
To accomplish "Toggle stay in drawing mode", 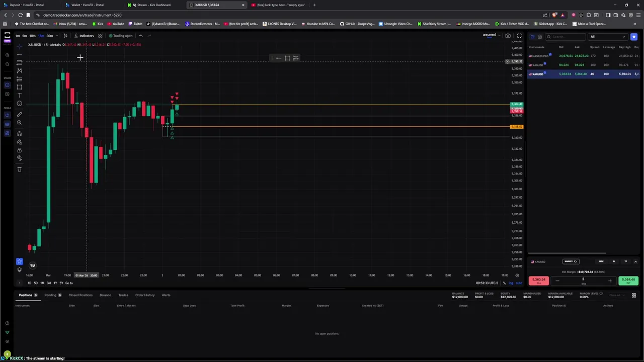I will coord(20,142).
